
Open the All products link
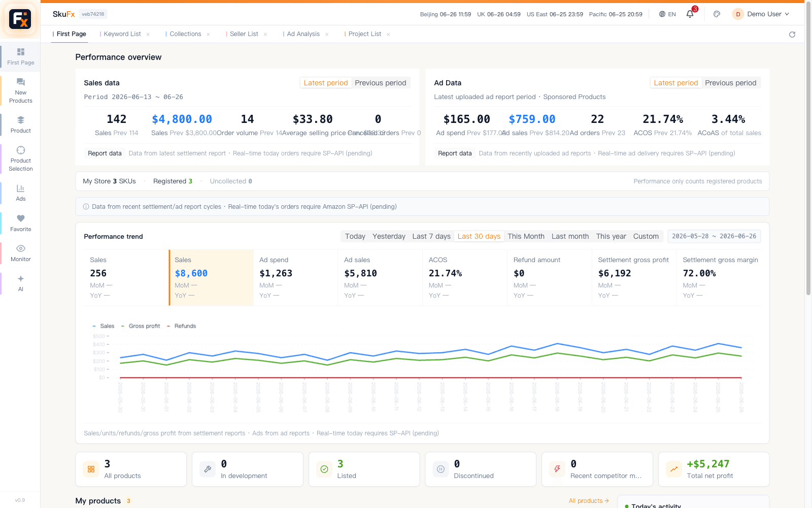589,501
